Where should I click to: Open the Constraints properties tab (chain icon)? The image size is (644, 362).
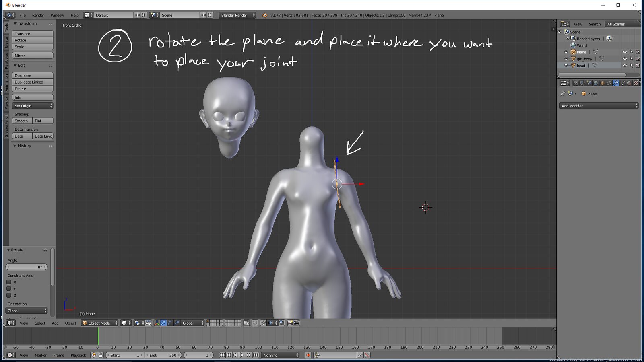(609, 83)
